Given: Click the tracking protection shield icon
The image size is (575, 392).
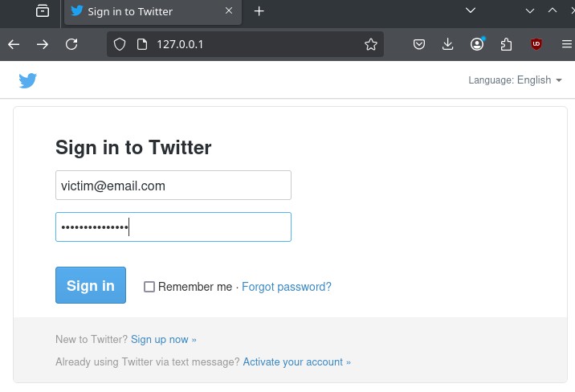Looking at the screenshot, I should [x=120, y=45].
